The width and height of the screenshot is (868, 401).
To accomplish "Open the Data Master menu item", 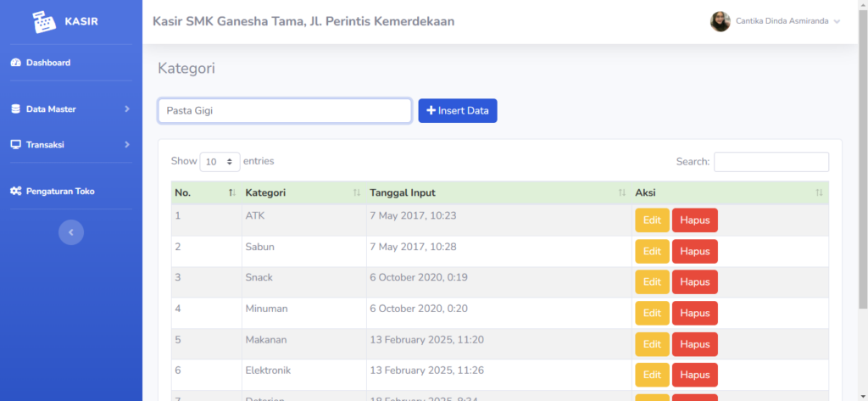I will pyautogui.click(x=71, y=109).
